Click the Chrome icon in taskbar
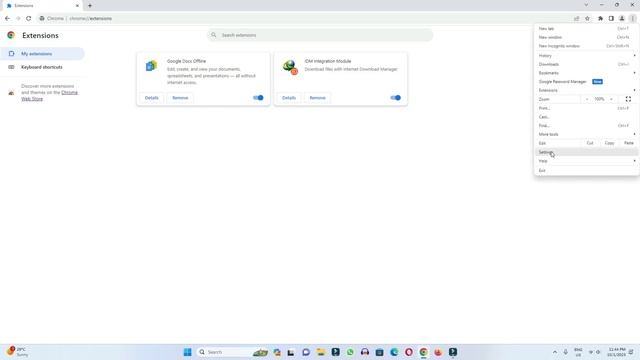640x360 pixels. 423,352
